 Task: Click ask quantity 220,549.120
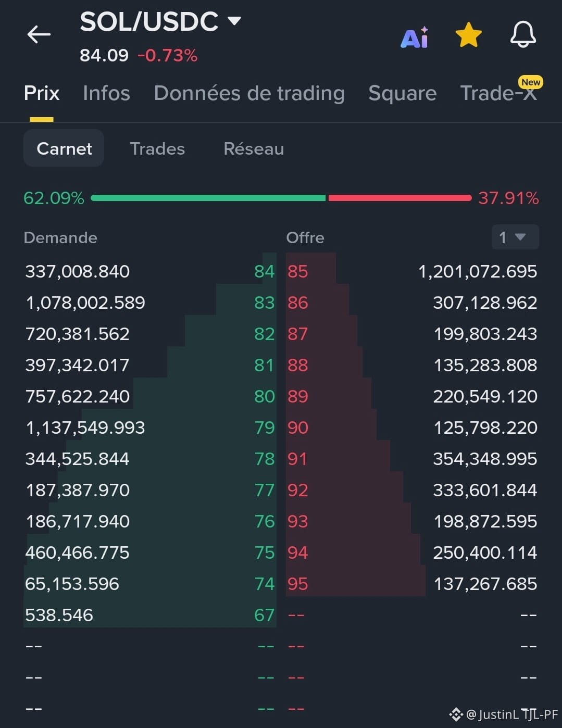click(485, 396)
